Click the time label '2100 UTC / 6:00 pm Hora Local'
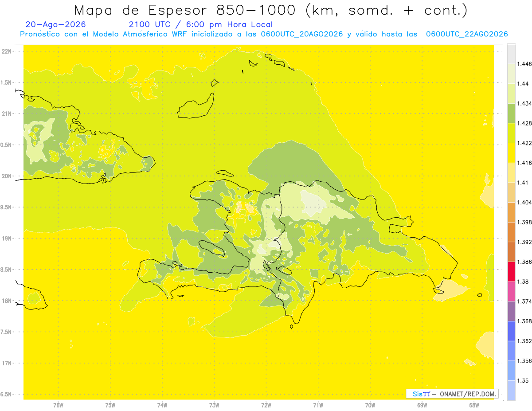 201,25
